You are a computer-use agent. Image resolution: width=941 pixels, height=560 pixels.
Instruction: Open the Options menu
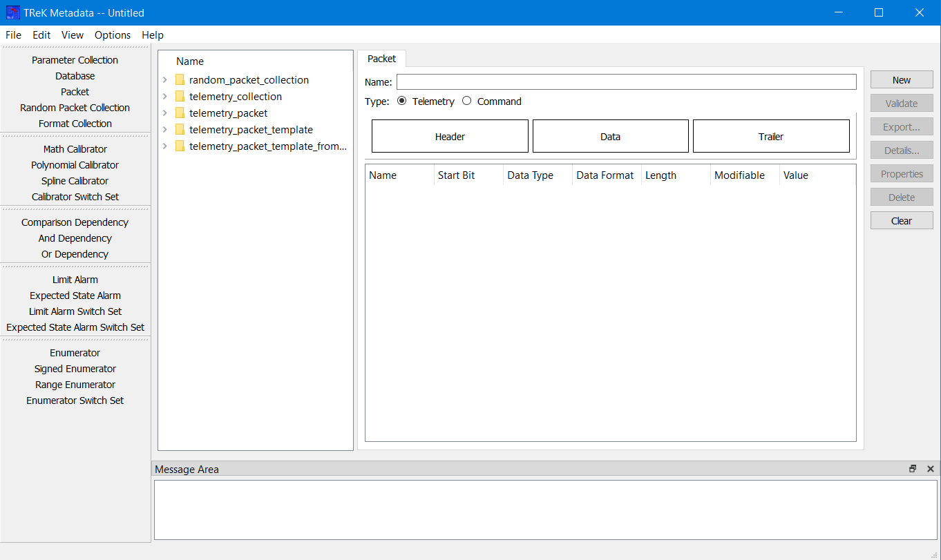tap(113, 35)
